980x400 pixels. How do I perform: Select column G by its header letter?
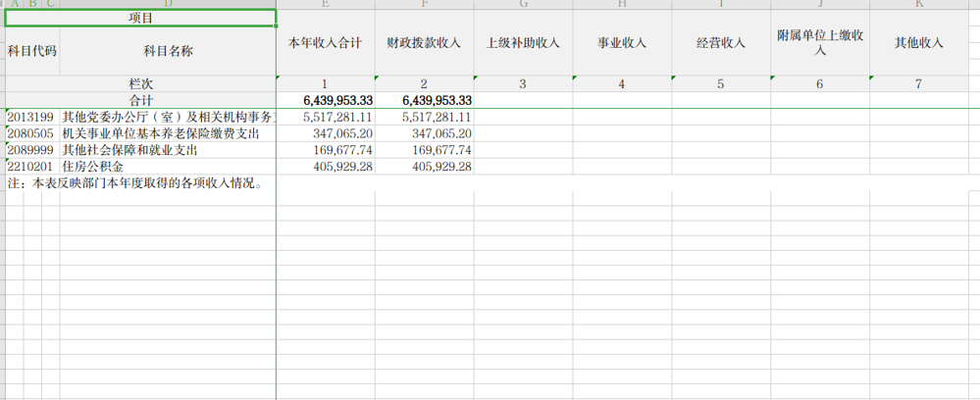pos(523,5)
